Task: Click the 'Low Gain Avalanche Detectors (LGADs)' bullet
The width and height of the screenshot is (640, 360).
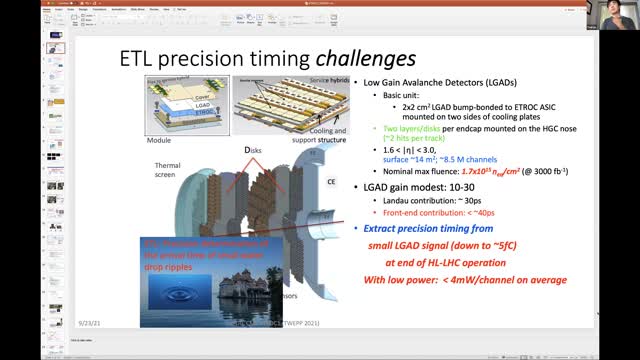Action: 440,82
